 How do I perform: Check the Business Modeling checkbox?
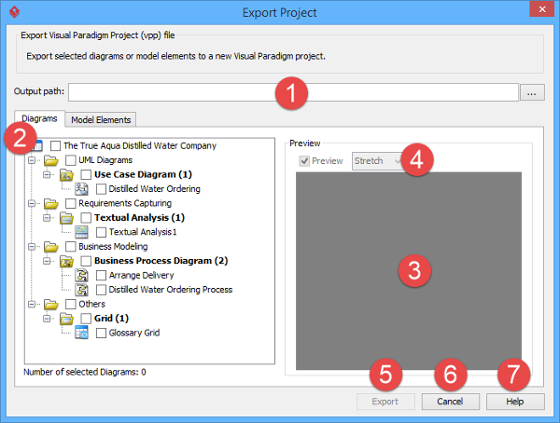pyautogui.click(x=70, y=247)
